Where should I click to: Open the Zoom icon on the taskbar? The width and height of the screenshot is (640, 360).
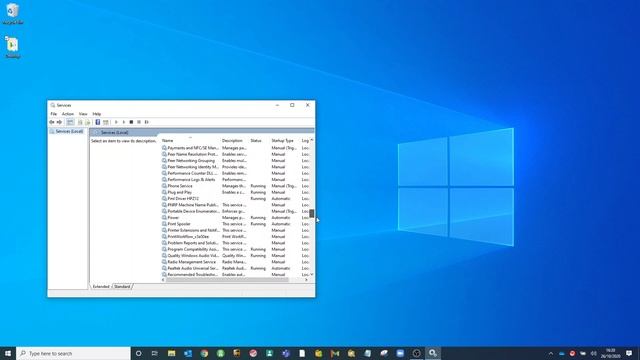coord(400,353)
